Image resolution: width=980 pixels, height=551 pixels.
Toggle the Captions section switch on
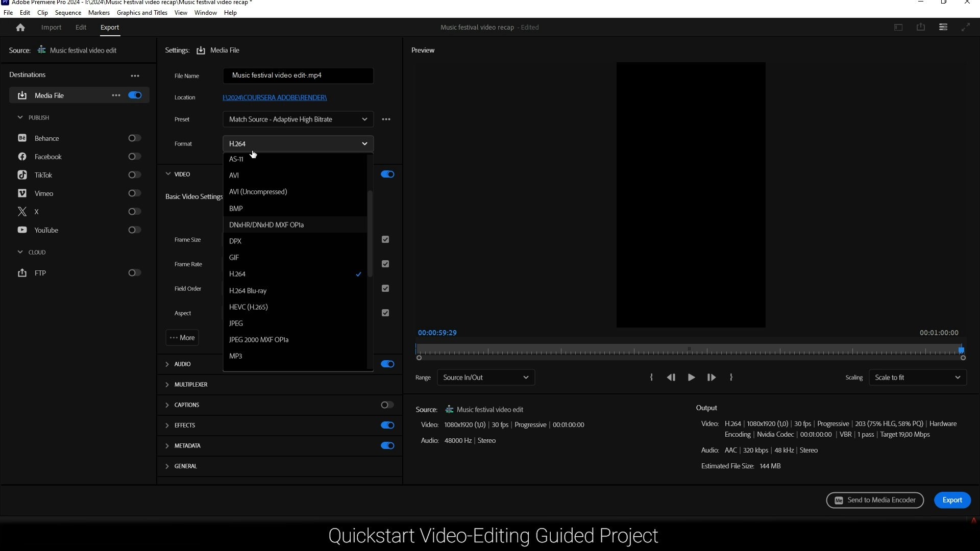(x=387, y=405)
